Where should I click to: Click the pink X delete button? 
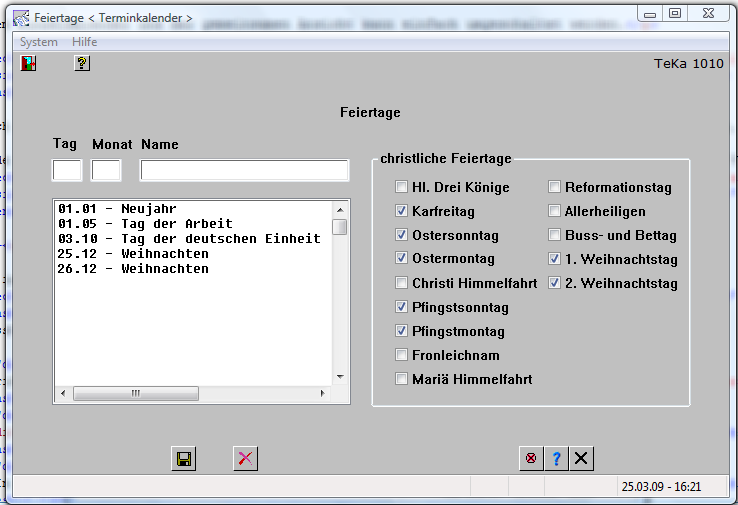pos(245,459)
